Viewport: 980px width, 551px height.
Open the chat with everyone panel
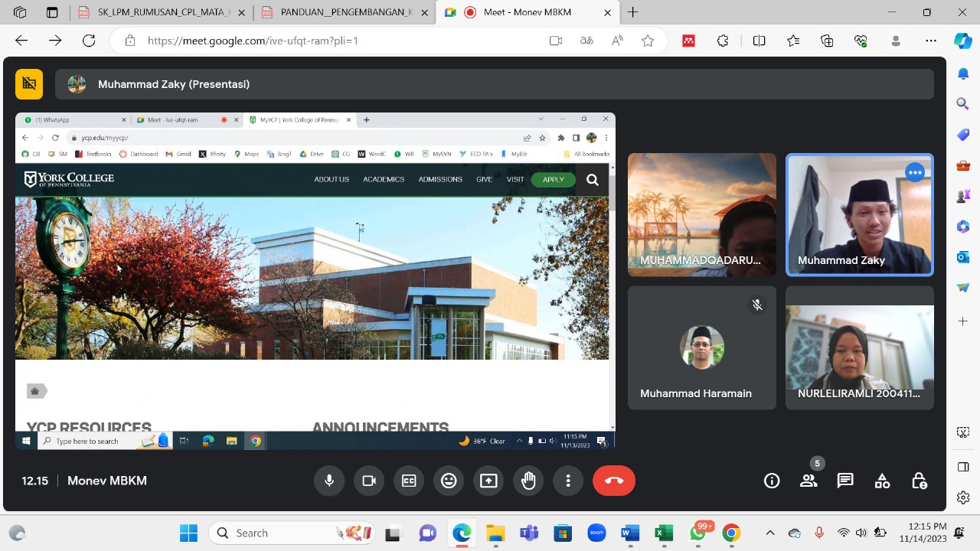845,481
